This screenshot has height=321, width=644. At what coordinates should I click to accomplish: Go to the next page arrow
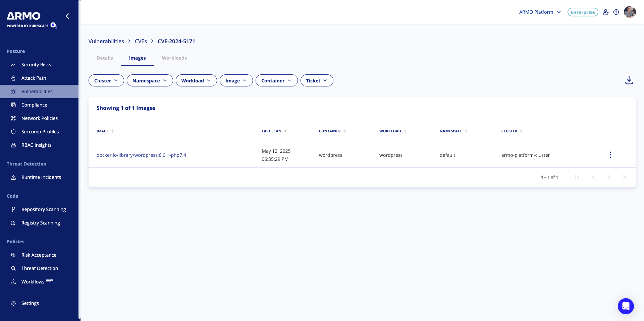609,177
